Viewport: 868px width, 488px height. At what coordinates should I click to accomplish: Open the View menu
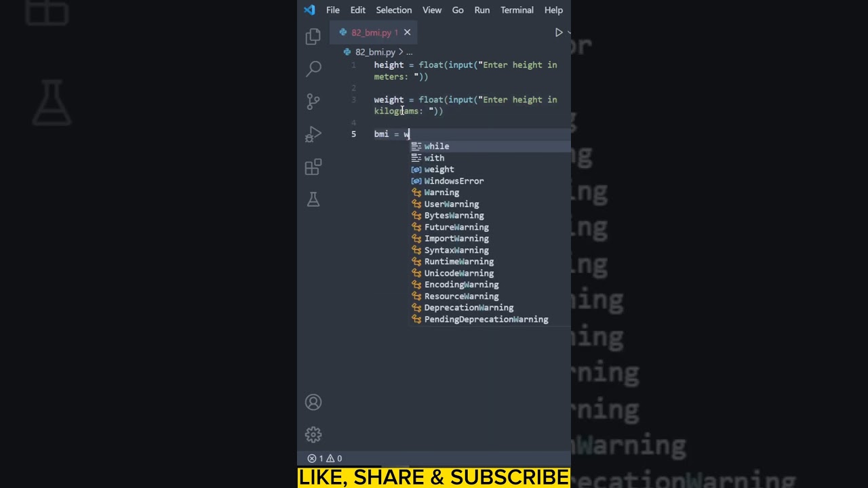432,10
